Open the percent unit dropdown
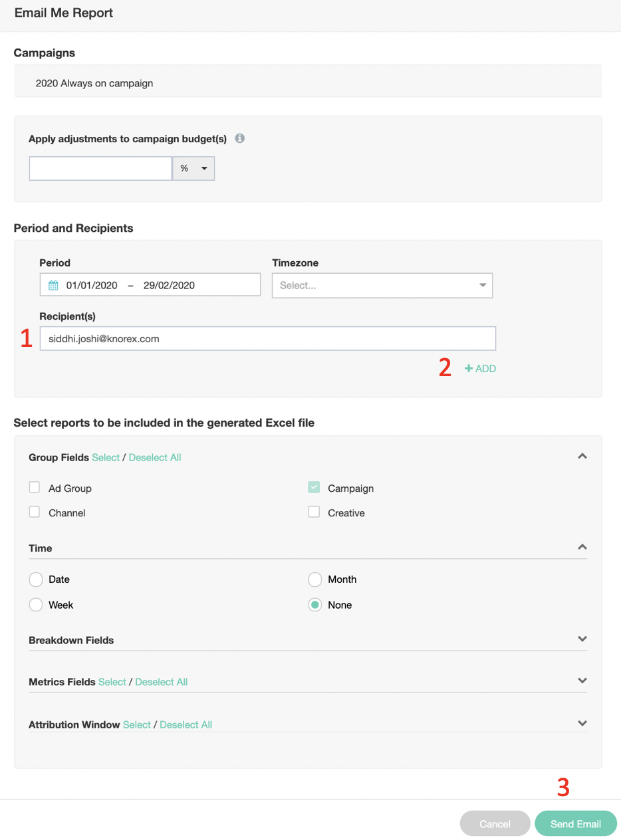621x840 pixels. tap(193, 169)
